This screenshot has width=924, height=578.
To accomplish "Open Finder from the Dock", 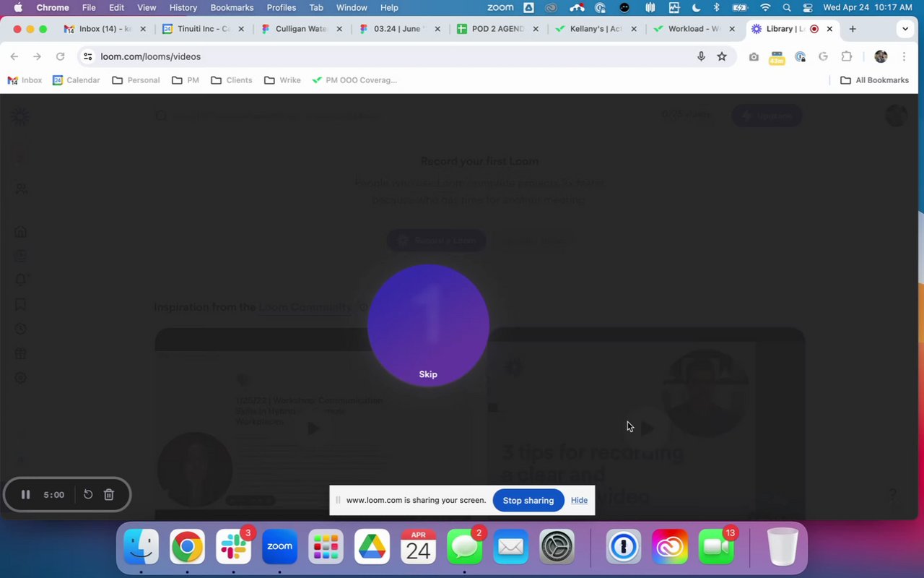I will pos(141,546).
